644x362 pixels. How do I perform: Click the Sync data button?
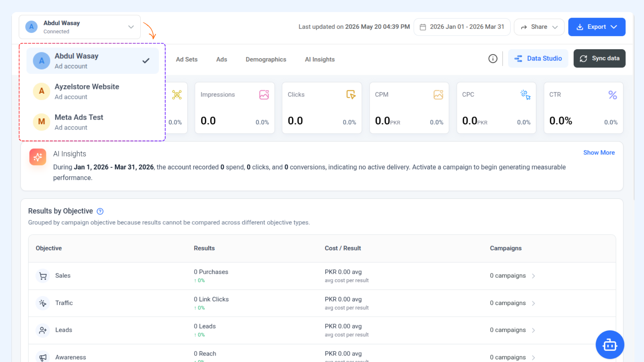click(599, 58)
